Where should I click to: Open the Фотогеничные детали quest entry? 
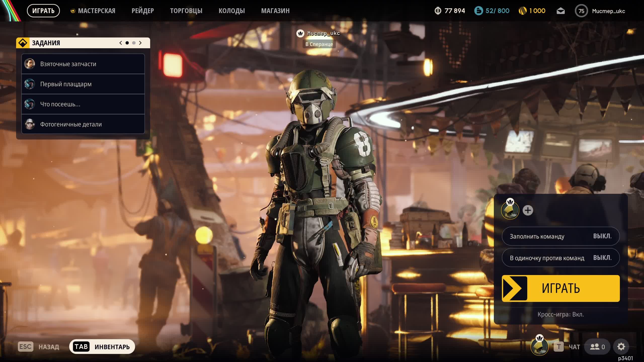click(x=83, y=124)
